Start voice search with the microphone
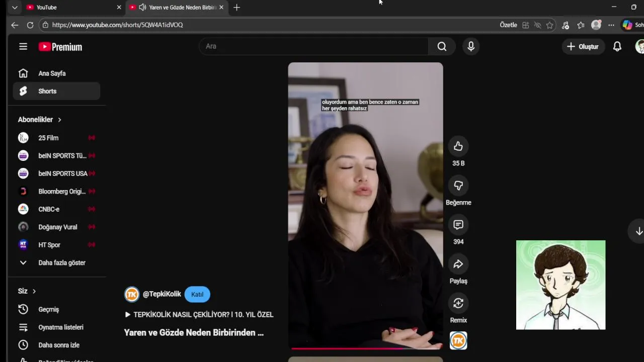Screen dimensions: 644x362 (471, 46)
